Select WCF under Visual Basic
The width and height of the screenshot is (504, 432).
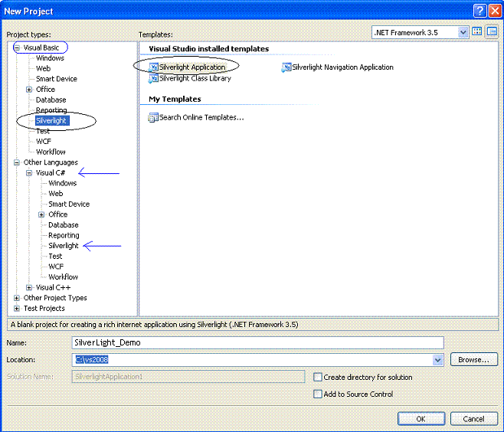44,142
